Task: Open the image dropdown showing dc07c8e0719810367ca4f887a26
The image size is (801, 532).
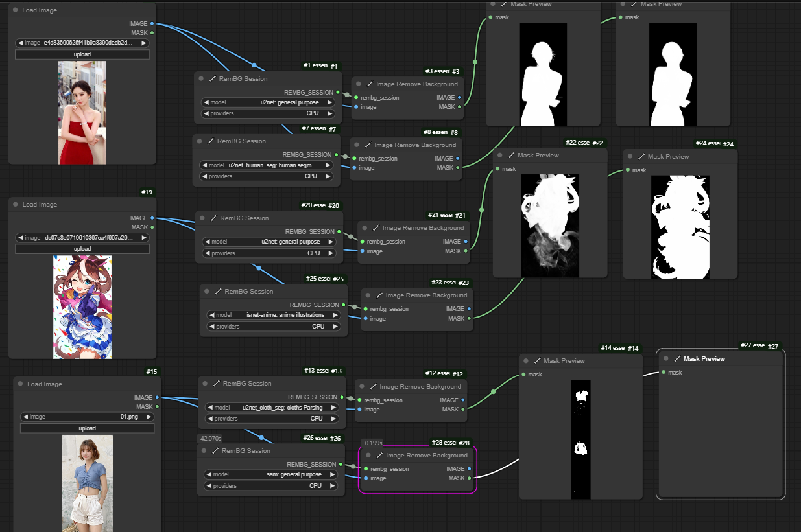Action: point(82,238)
